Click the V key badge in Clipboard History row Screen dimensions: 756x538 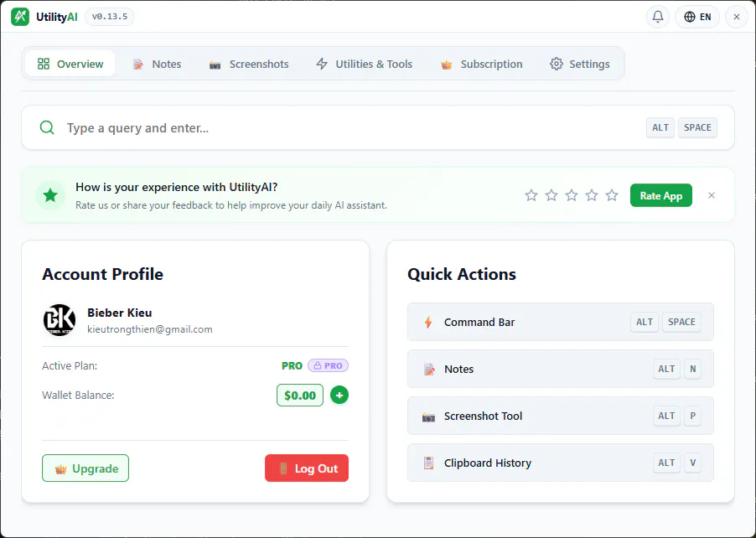tap(693, 463)
